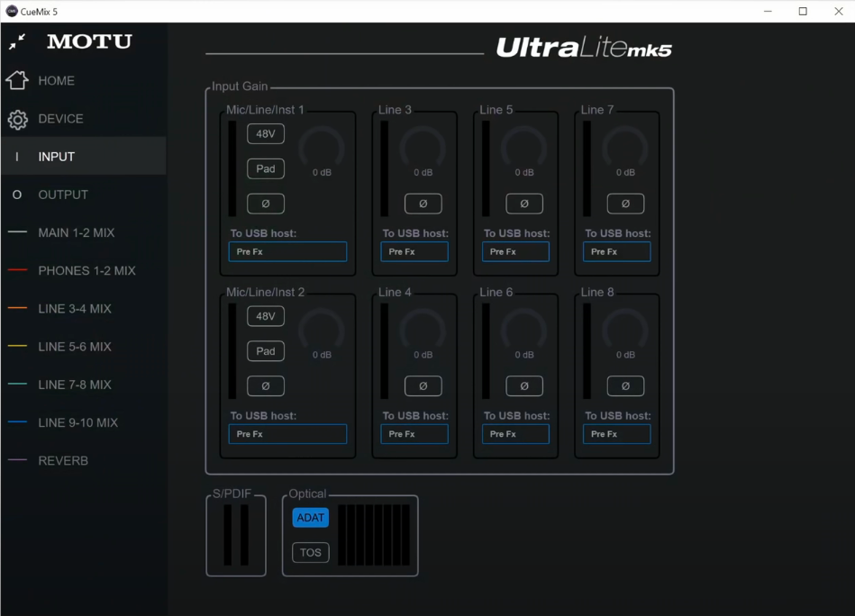The width and height of the screenshot is (855, 616).
Task: Click the Mic/Line/Inst 2 gain knob
Action: (322, 330)
